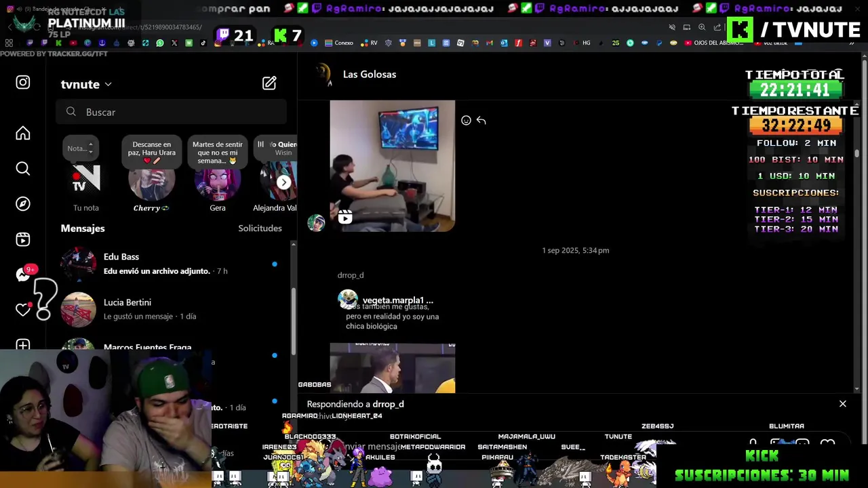
Task: Open Las Golosas chat details
Action: coord(370,75)
